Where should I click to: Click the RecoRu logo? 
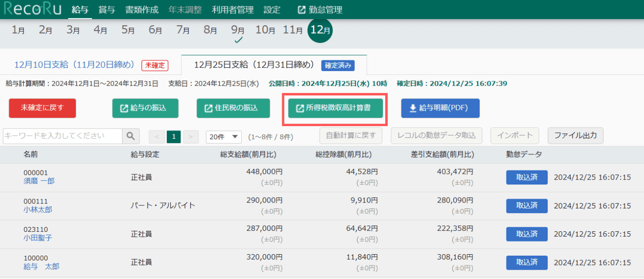pyautogui.click(x=32, y=9)
